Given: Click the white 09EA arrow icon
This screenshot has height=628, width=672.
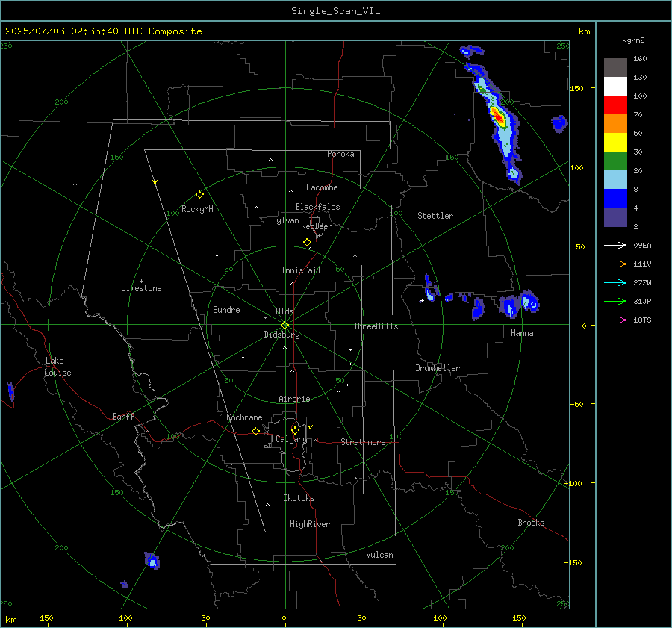Looking at the screenshot, I should [x=615, y=245].
